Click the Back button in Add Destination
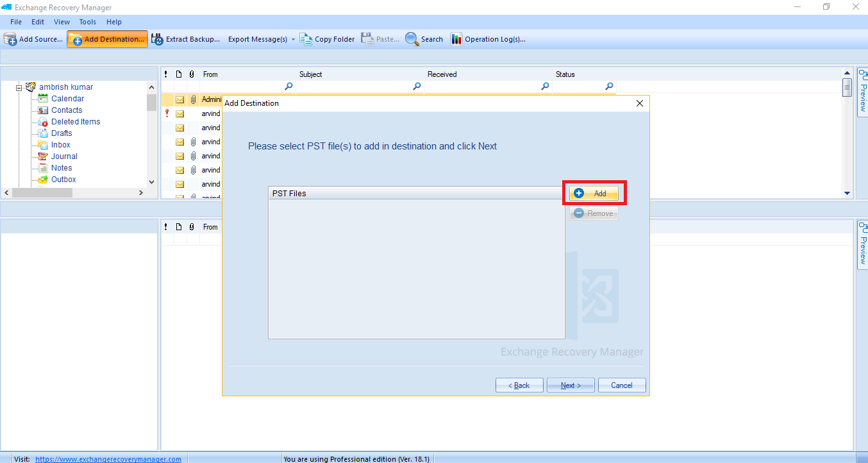Screen dimensions: 868x463 pyautogui.click(x=519, y=385)
